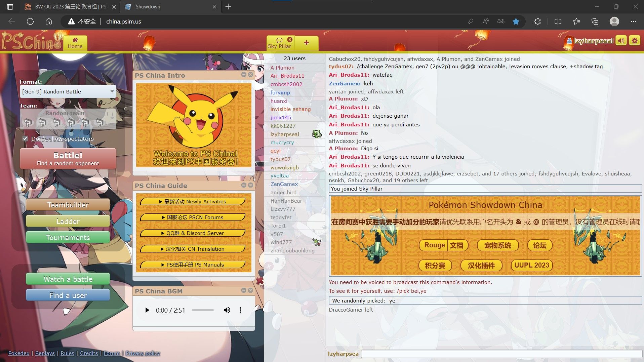Open the Format selection dropdown
The image size is (644, 362).
coord(68,91)
